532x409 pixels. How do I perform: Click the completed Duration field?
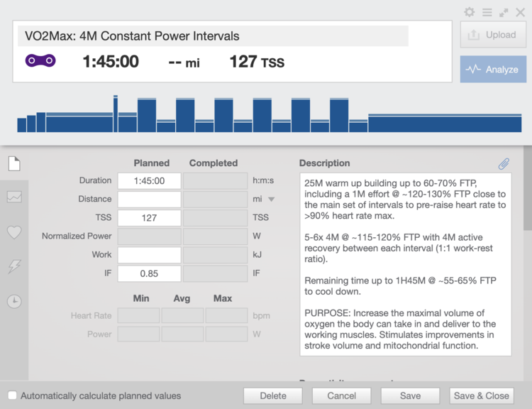(x=215, y=181)
